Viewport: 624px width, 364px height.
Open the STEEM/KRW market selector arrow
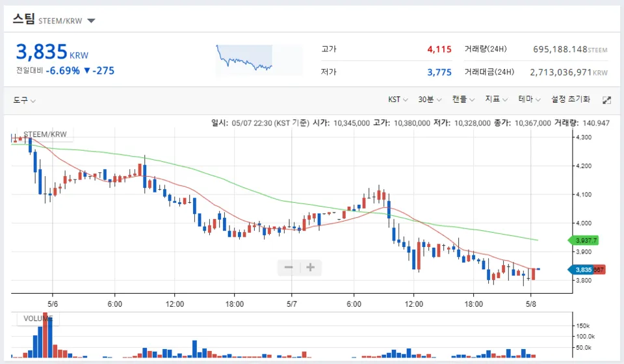(x=91, y=21)
